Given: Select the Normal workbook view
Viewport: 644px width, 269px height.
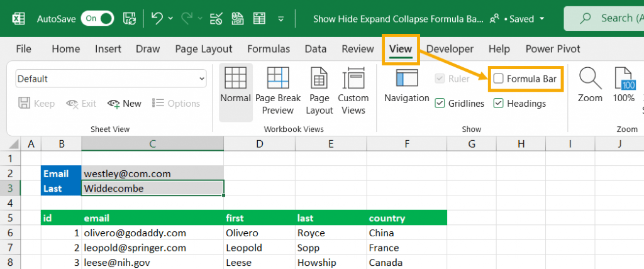Looking at the screenshot, I should tap(236, 91).
